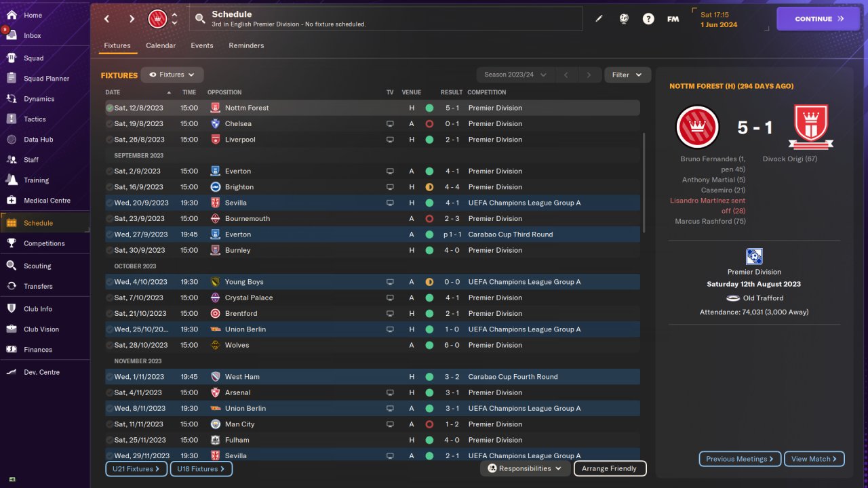The height and width of the screenshot is (488, 868).
Task: Click the Finances sidebar icon
Action: coord(12,350)
